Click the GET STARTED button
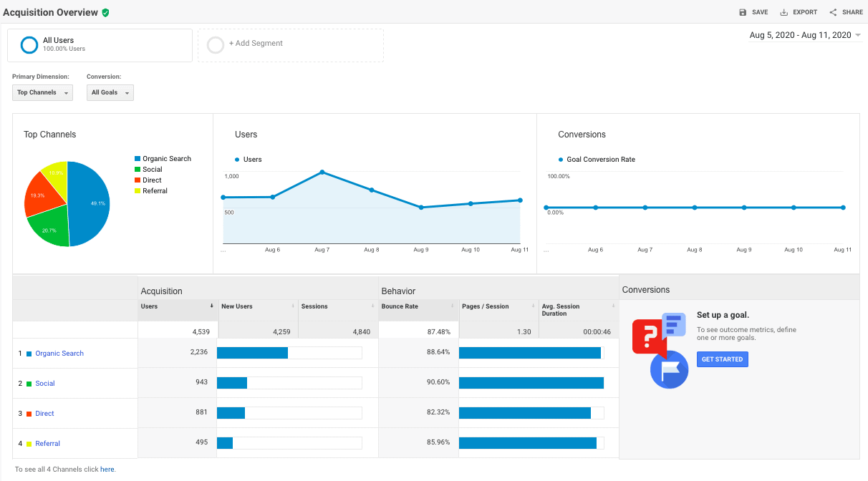The image size is (868, 481). pyautogui.click(x=722, y=359)
